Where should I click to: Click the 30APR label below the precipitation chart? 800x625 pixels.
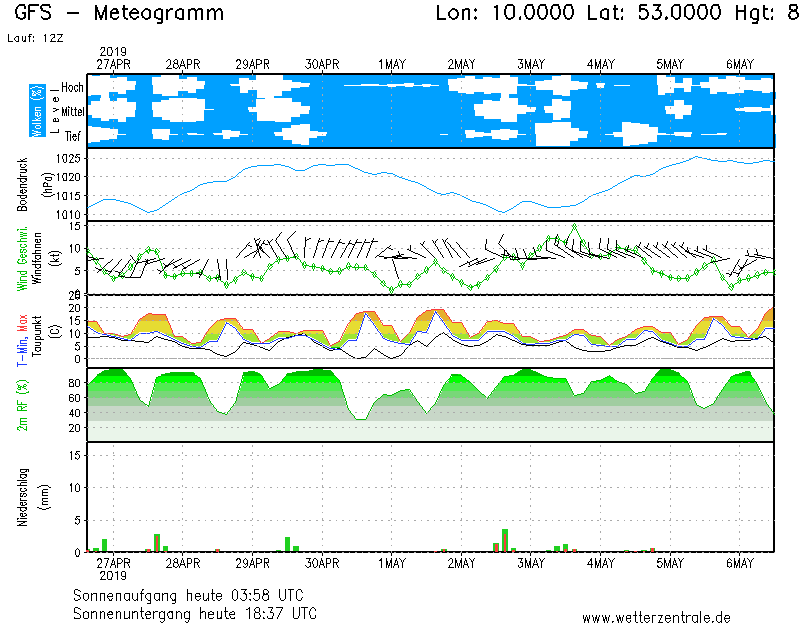coord(322,563)
